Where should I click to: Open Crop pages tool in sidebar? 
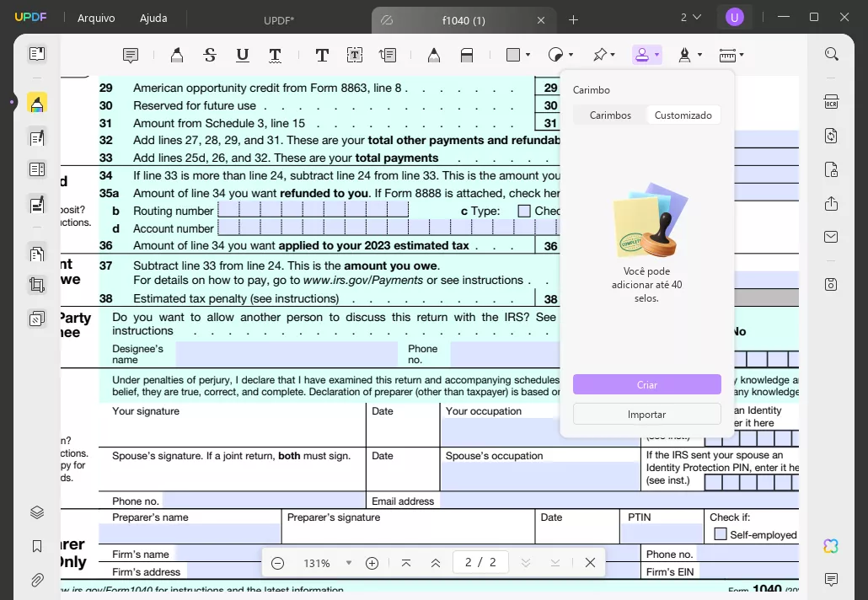coord(37,285)
